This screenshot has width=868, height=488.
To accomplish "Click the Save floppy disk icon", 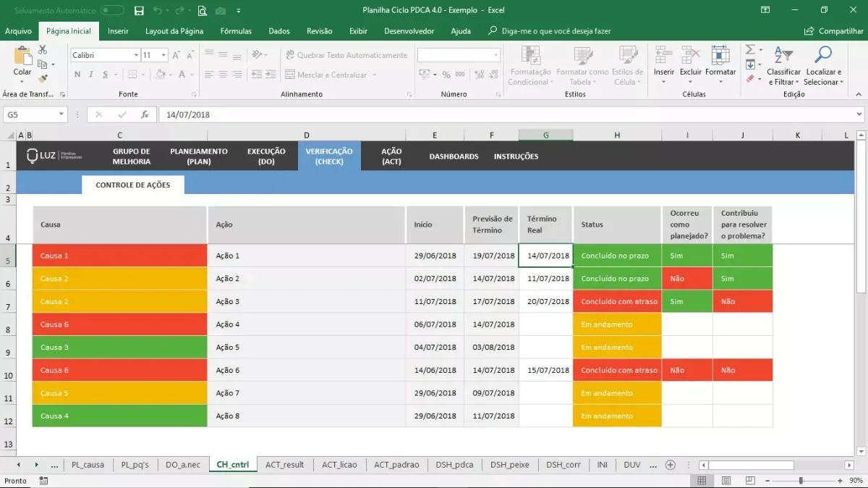I will coord(139,11).
